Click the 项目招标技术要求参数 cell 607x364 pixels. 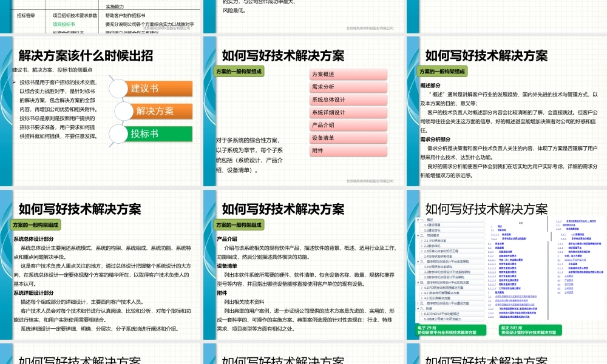[x=75, y=16]
